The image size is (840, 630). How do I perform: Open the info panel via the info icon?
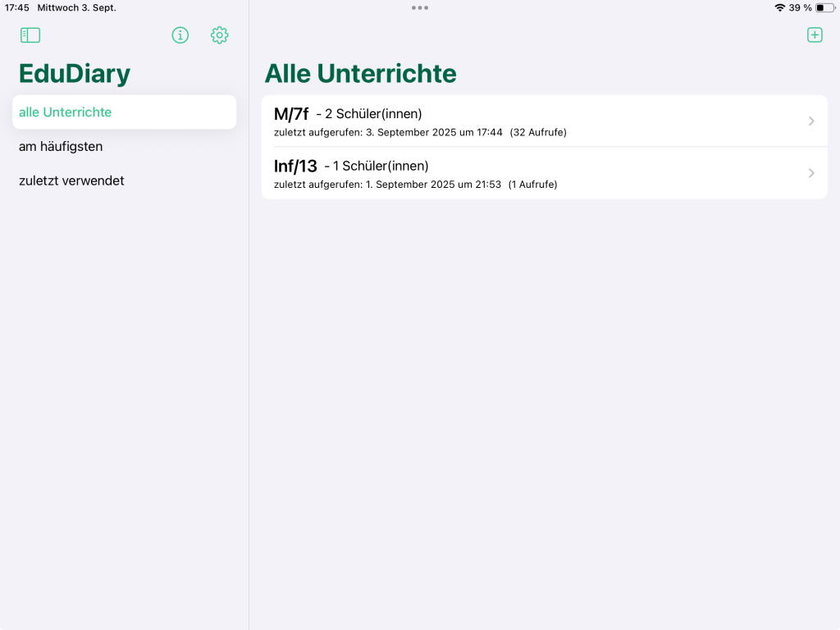(x=180, y=35)
